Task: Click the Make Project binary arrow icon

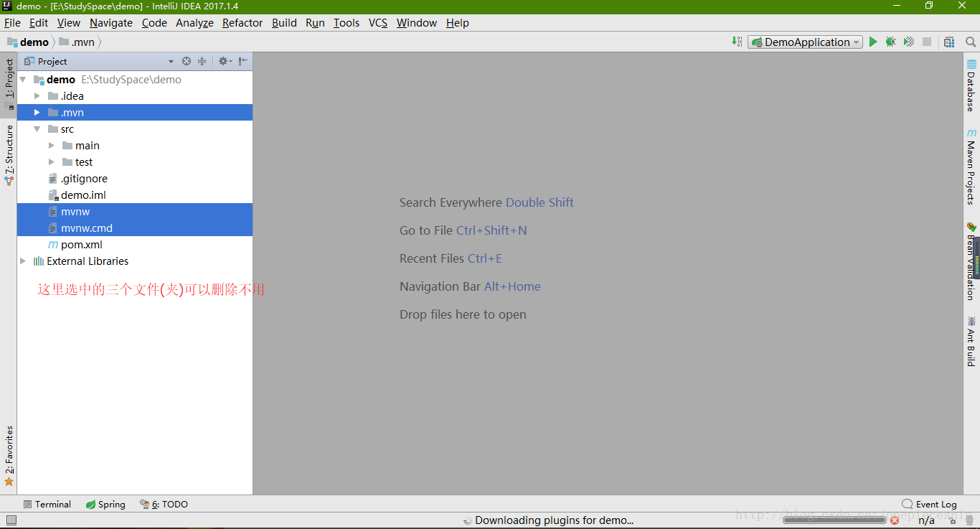Action: pos(737,42)
